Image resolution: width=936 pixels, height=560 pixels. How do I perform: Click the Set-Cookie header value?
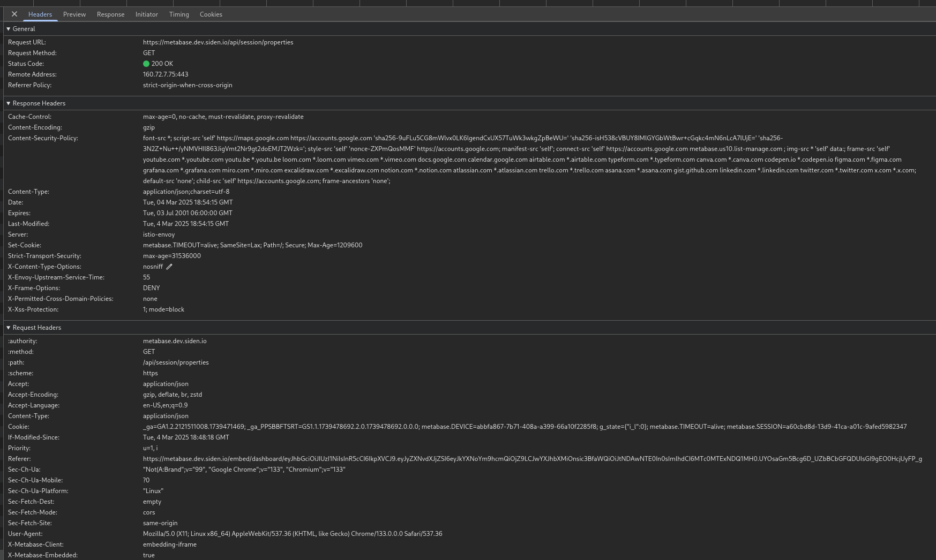coord(252,245)
